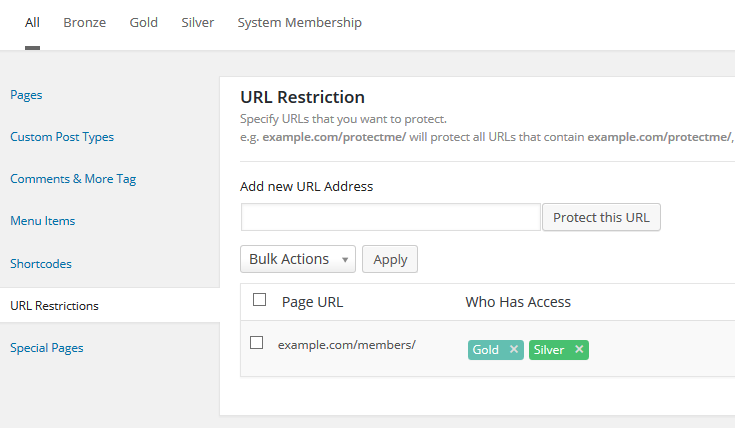Go to System Membership tab
735x428 pixels.
coord(299,22)
